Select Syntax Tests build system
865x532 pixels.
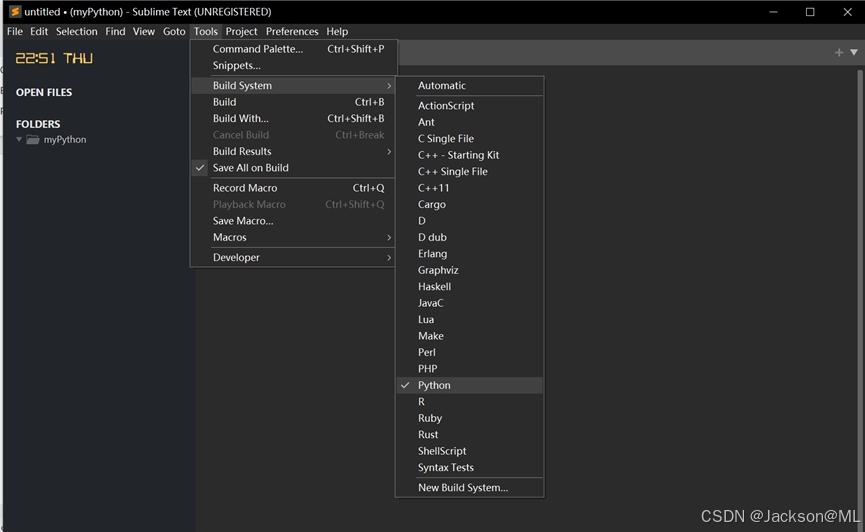[469, 467]
